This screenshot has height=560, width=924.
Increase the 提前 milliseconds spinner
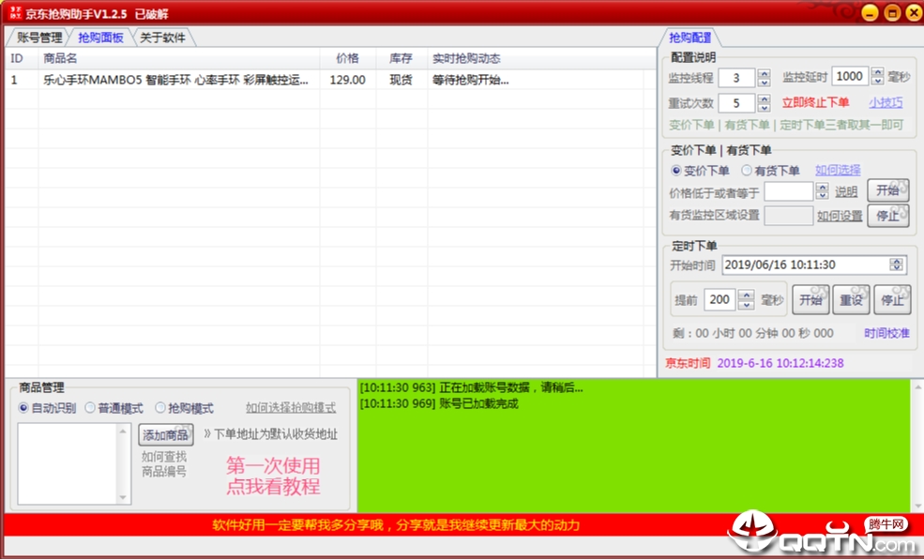(x=747, y=295)
